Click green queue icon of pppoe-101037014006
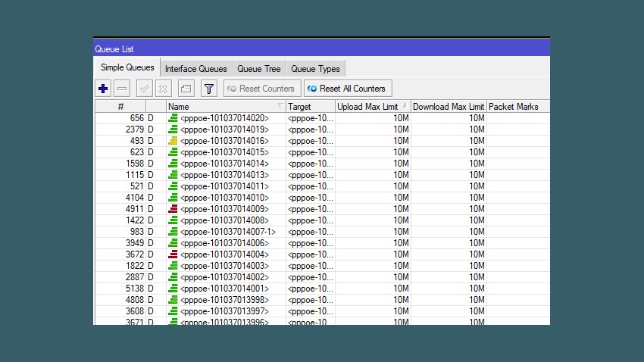644x362 pixels. click(173, 243)
